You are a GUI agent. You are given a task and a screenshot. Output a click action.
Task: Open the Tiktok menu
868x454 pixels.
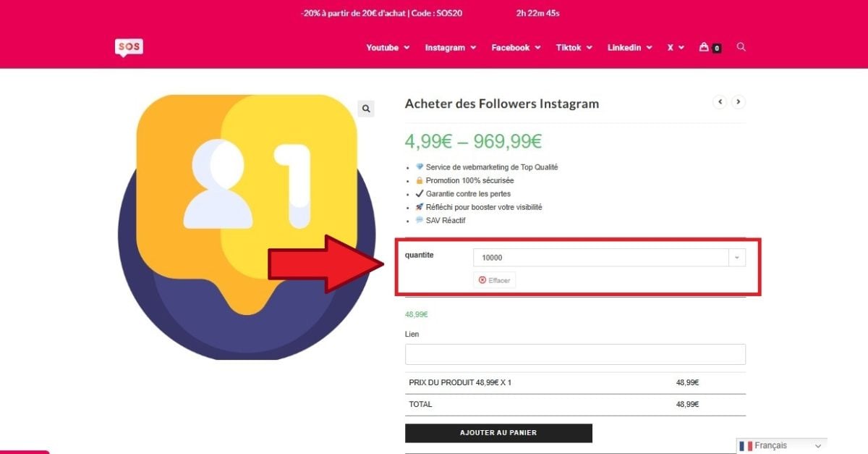[x=574, y=48]
